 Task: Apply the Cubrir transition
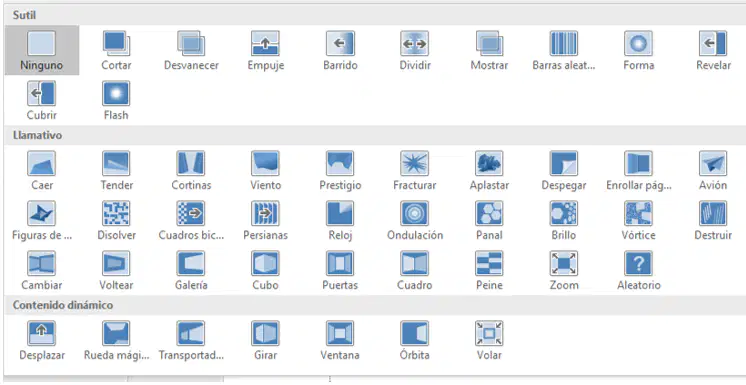[42, 100]
